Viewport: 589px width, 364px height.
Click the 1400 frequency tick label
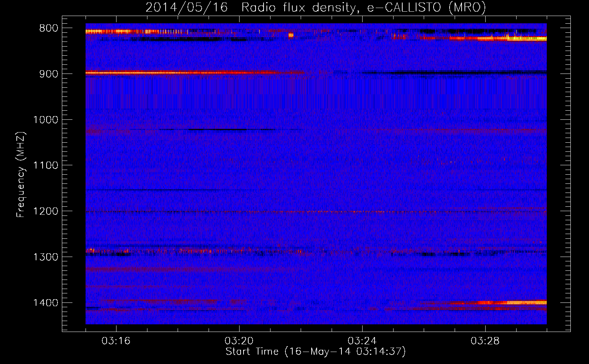[x=46, y=303]
